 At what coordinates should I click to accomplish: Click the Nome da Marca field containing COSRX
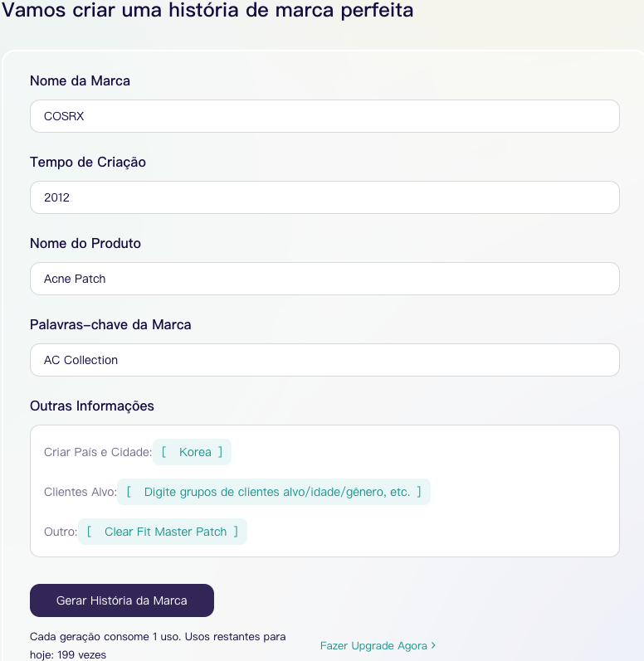pos(324,116)
